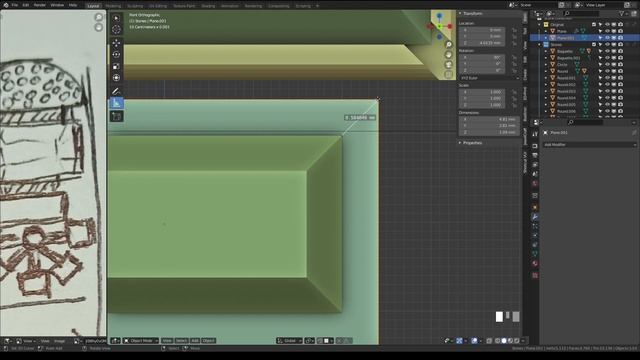Toggle pin icon beside Plane.001 in properties

[x=634, y=133]
